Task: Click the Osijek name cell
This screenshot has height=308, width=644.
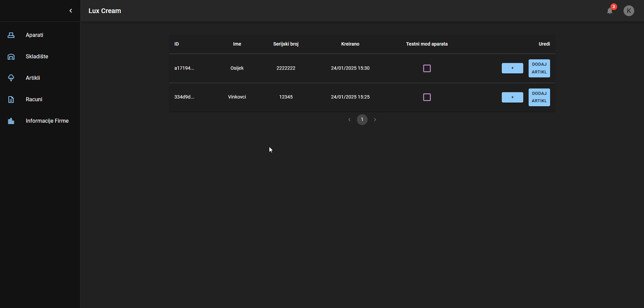Action: pyautogui.click(x=237, y=68)
